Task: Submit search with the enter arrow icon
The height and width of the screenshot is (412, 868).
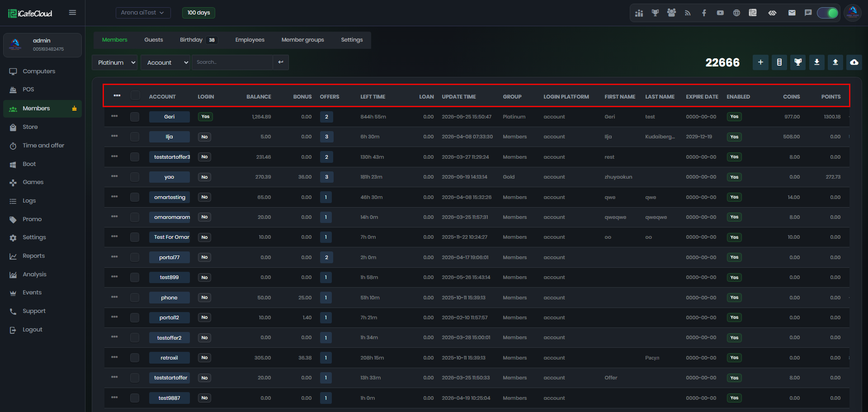Action: [281, 62]
